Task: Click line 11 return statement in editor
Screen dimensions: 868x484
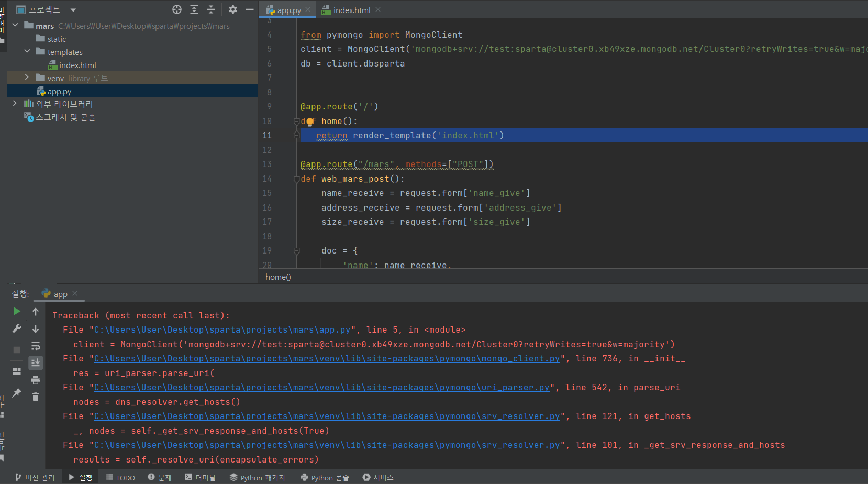Action: [x=410, y=136]
